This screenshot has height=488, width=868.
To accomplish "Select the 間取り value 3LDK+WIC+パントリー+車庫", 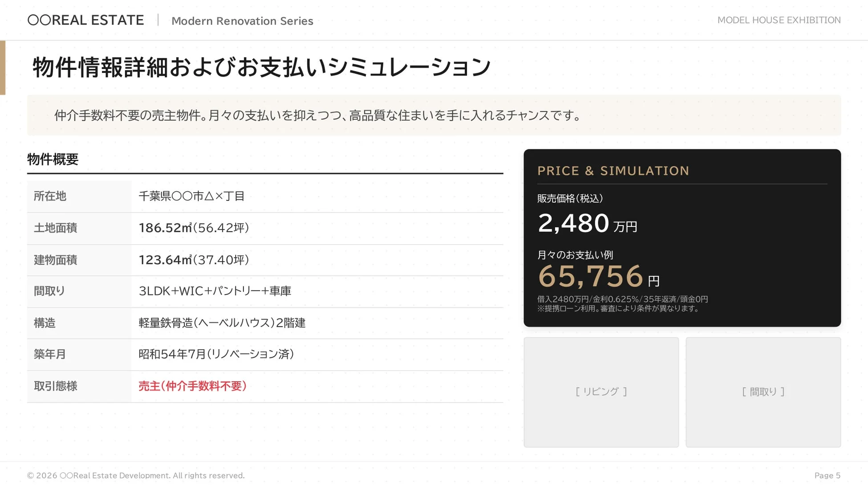I will [x=215, y=291].
